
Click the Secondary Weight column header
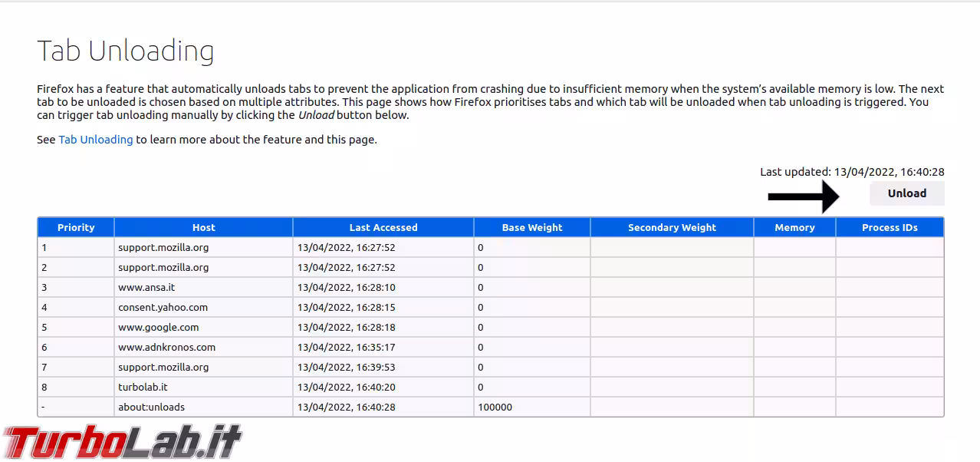(x=671, y=227)
